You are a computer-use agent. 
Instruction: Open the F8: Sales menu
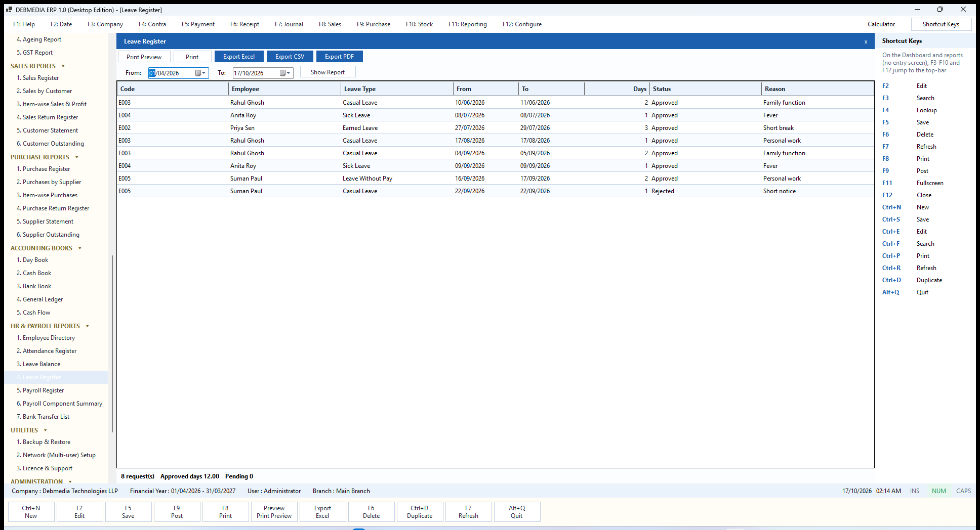[330, 24]
